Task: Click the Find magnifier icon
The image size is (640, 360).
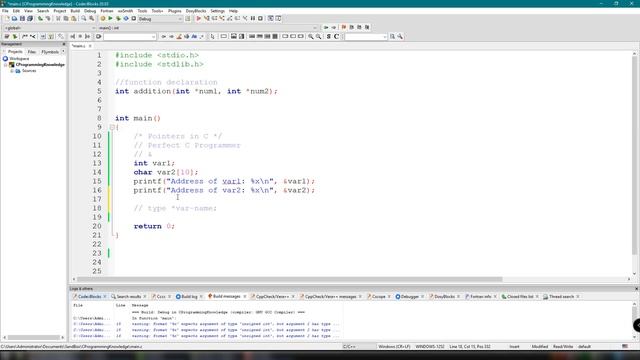Action: (84, 19)
